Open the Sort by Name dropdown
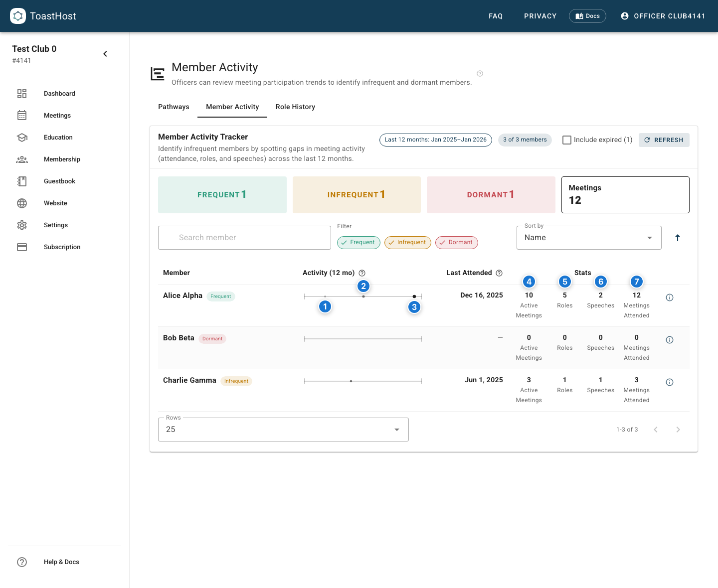This screenshot has height=588, width=718. (x=588, y=238)
